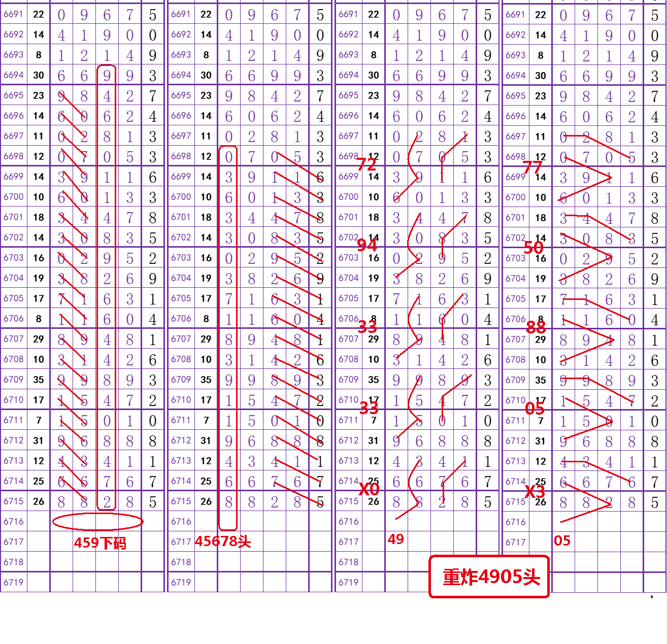This screenshot has width=667, height=644.
Task: Select sum 30 of row 6694 in 45678头 chart
Action: (206, 75)
